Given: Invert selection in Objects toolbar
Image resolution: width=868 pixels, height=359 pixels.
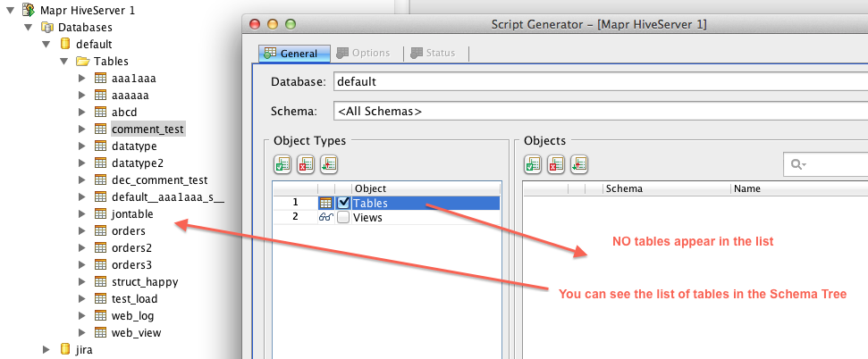Looking at the screenshot, I should click(x=579, y=164).
